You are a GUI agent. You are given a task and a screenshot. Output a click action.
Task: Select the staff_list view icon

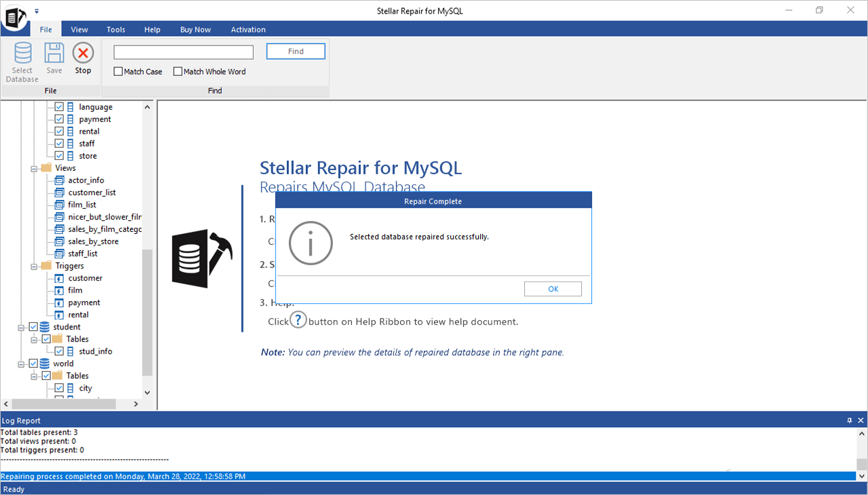click(x=60, y=254)
